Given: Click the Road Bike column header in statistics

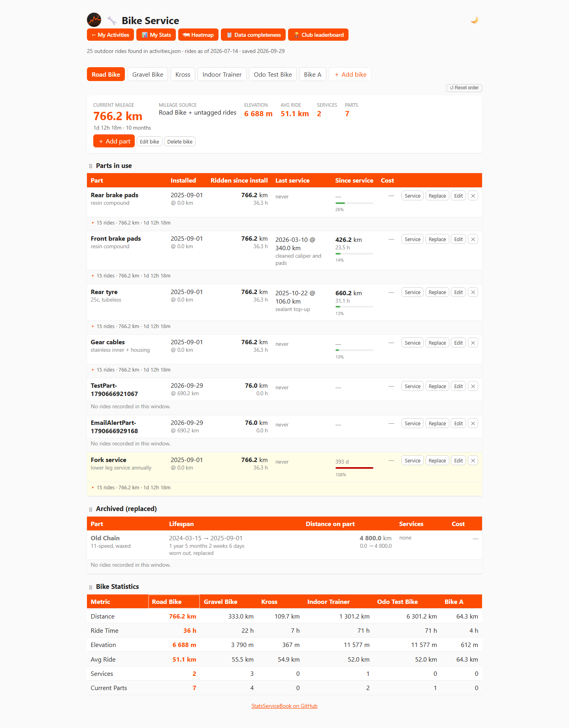Looking at the screenshot, I should (x=174, y=602).
